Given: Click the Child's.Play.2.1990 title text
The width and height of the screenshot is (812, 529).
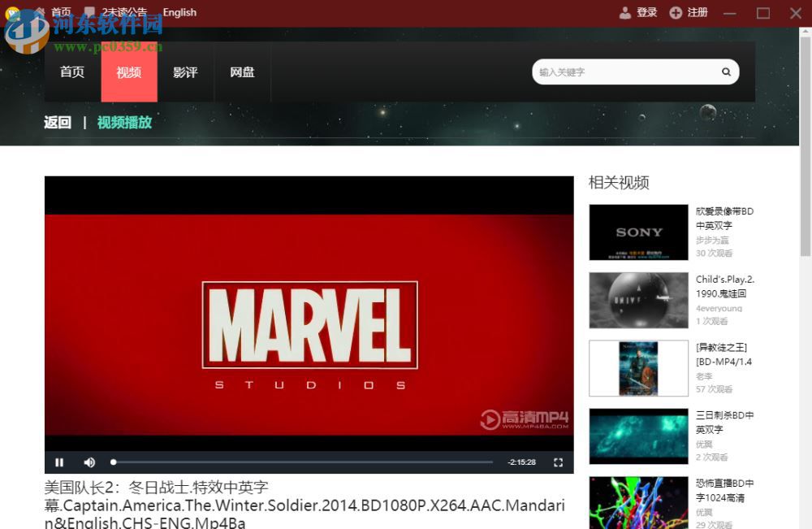Looking at the screenshot, I should tap(725, 286).
